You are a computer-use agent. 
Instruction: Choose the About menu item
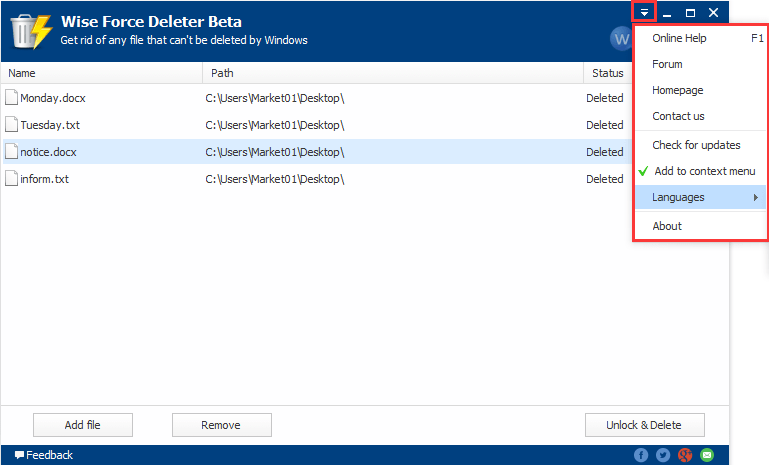click(667, 226)
